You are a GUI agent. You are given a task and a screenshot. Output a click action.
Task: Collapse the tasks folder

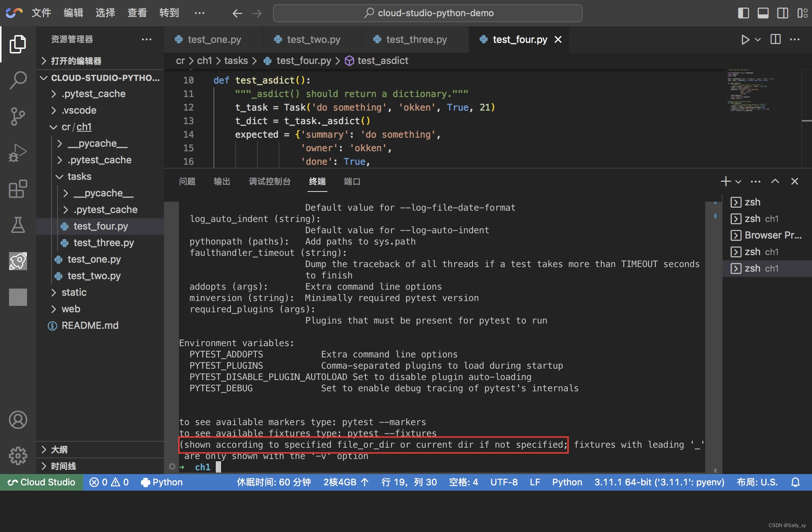(100, 176)
